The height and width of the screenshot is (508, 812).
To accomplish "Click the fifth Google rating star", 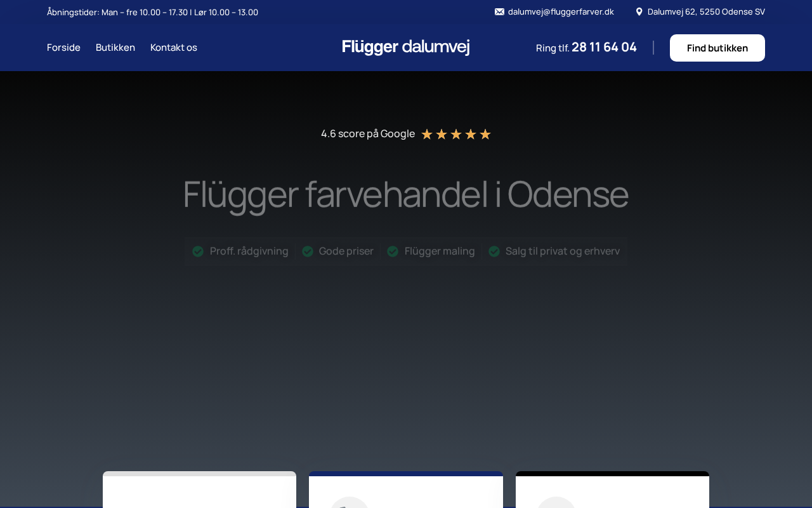I will pos(485,134).
